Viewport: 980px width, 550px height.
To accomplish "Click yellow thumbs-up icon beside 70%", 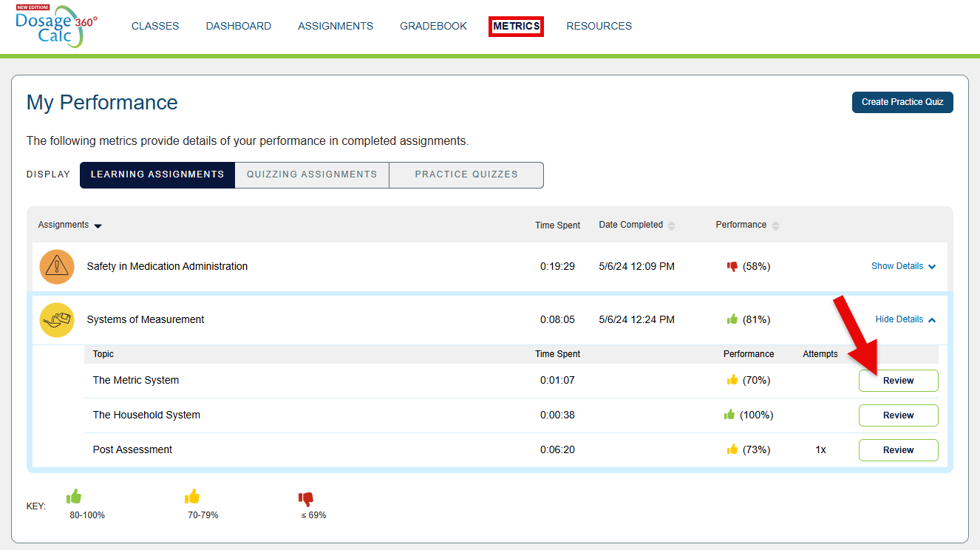I will click(732, 380).
